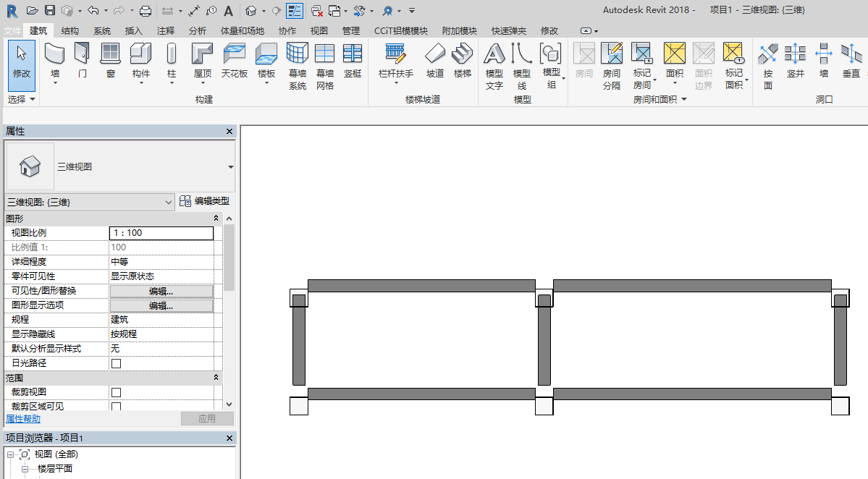This screenshot has width=868, height=479.
Task: Click 编辑类型 (Edit Type) button
Action: 205,201
